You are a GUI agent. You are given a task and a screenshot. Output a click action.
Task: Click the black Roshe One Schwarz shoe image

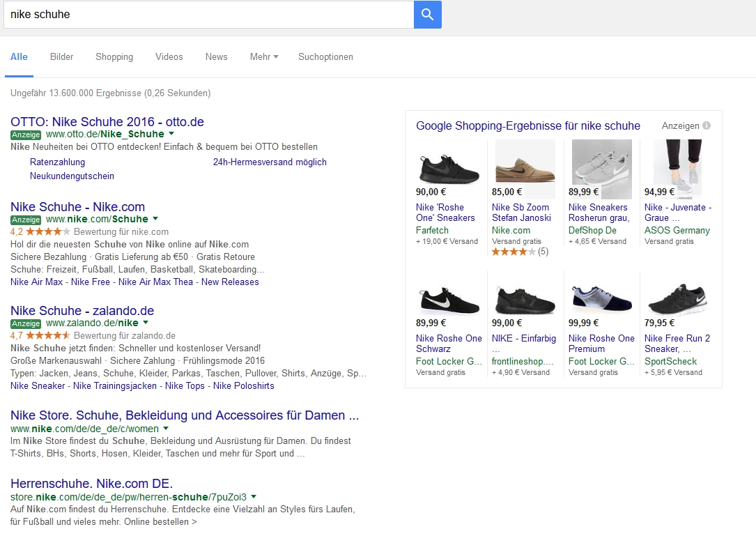coord(449,302)
